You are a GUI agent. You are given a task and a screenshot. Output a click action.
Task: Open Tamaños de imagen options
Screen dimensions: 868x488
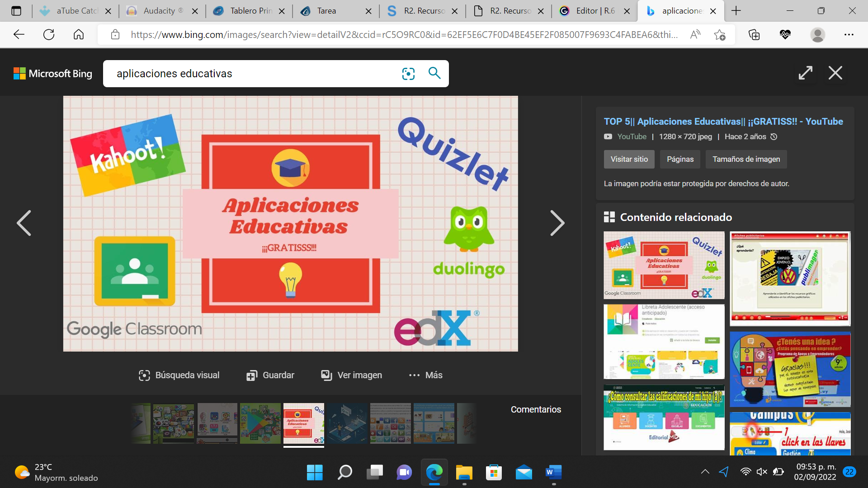745,159
